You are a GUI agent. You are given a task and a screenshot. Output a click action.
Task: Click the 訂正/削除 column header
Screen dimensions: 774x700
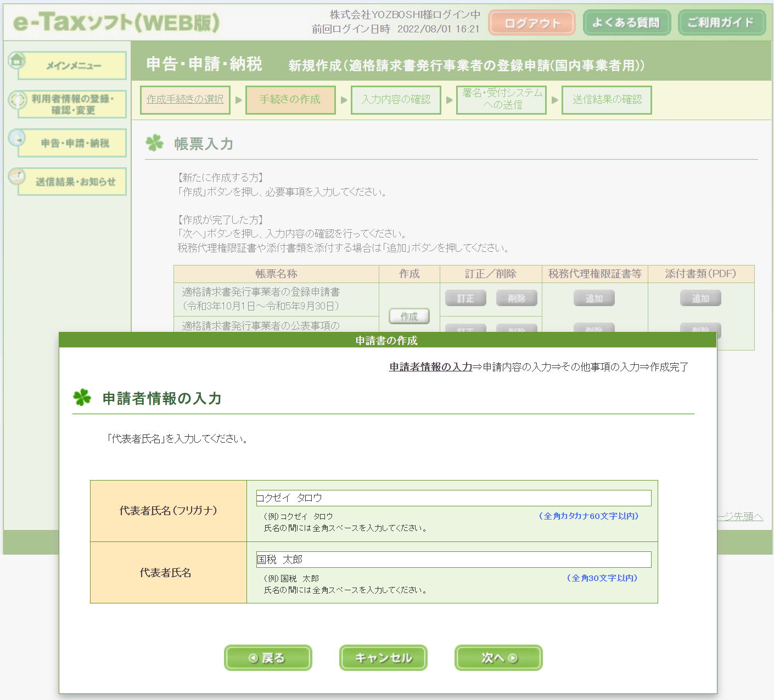491,274
